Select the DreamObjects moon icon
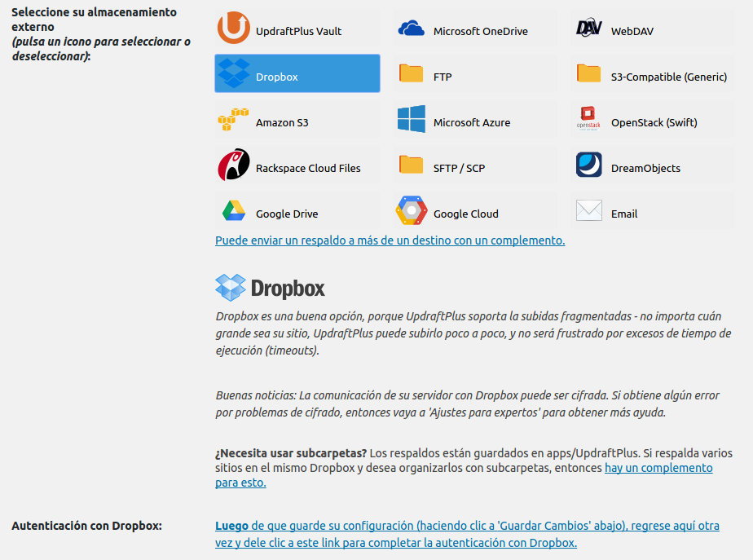Image resolution: width=753 pixels, height=560 pixels. point(588,165)
